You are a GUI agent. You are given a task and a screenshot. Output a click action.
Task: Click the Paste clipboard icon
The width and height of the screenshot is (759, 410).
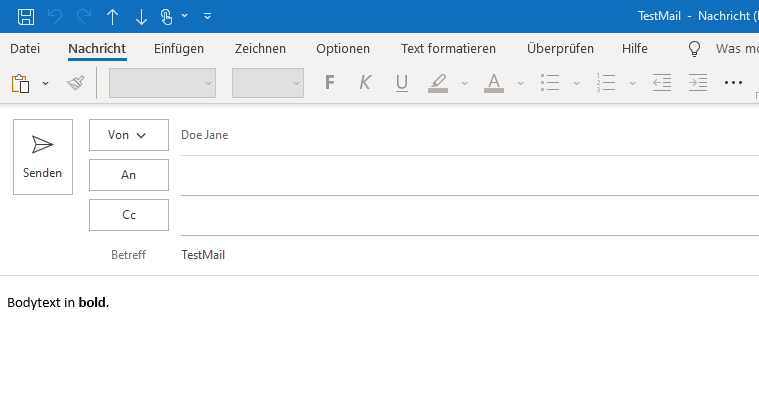20,83
